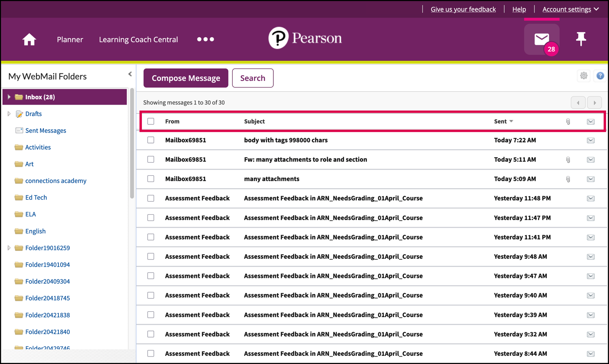This screenshot has width=609, height=364.
Task: Click envelope icon on 'many attachments' row
Action: click(591, 179)
